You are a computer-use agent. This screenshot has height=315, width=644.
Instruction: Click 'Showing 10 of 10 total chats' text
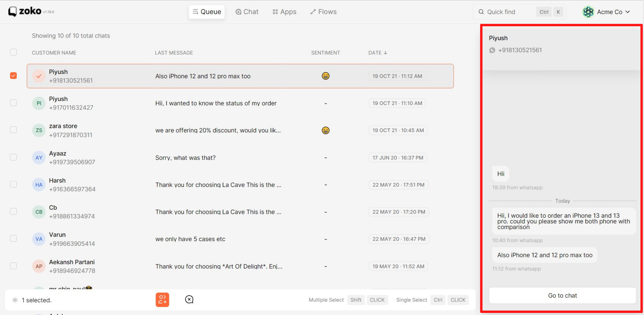[x=71, y=36]
